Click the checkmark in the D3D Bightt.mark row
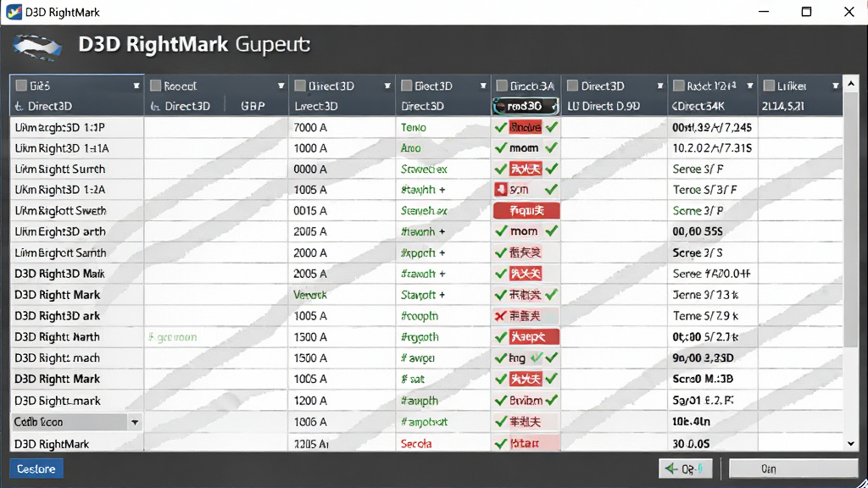868x488 pixels. click(500, 400)
